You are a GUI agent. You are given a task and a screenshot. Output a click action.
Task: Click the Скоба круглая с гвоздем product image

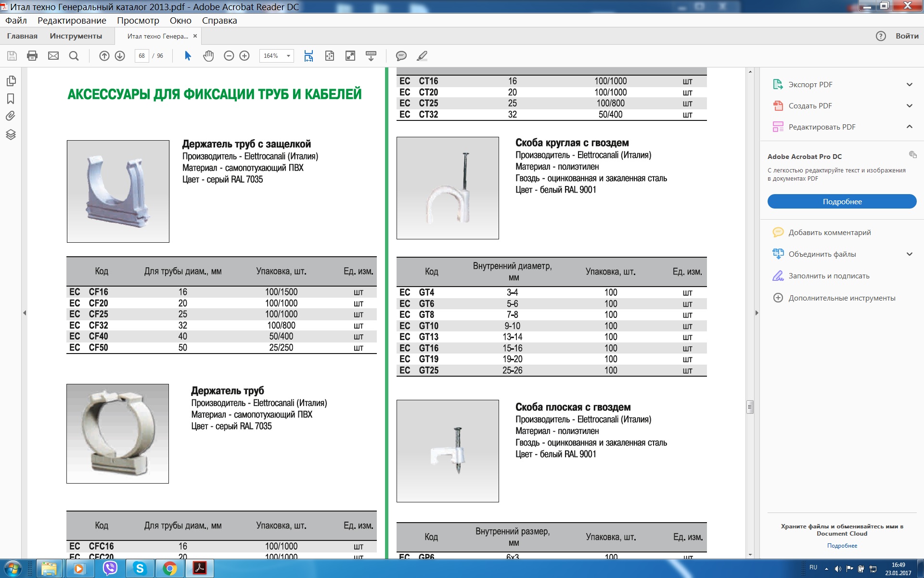[448, 188]
